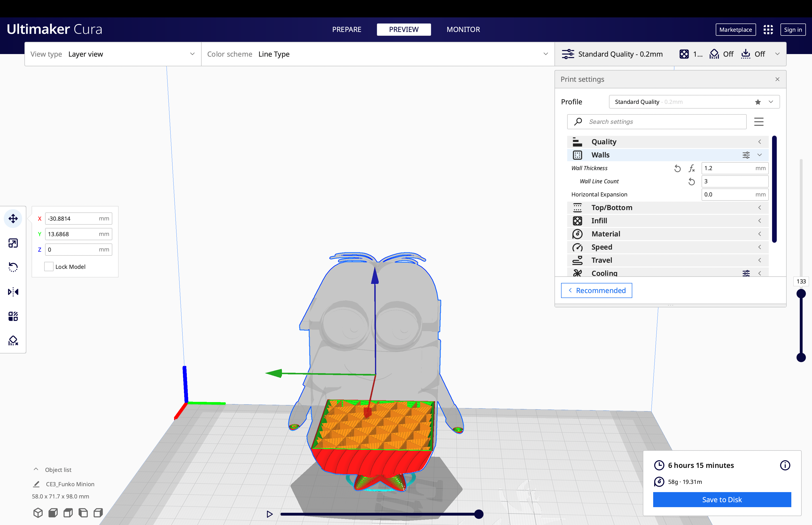Click pencil icon to rename CE3_Funko Minion
812x525 pixels.
36,484
